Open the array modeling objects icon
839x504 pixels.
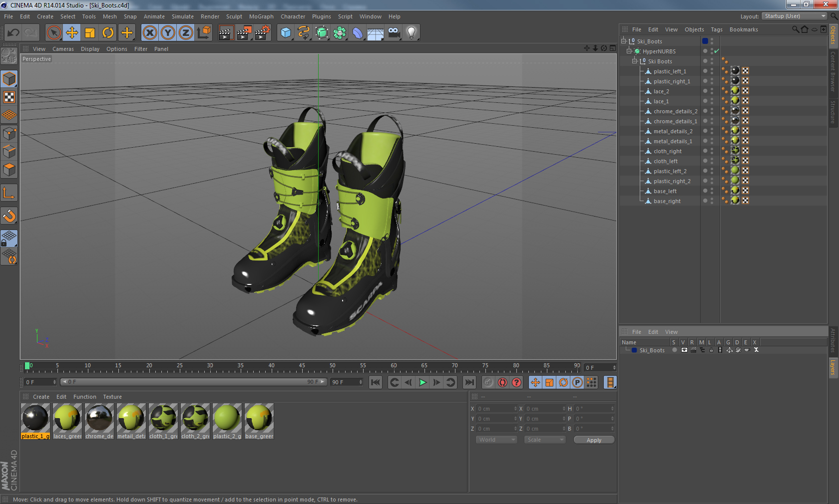point(340,33)
